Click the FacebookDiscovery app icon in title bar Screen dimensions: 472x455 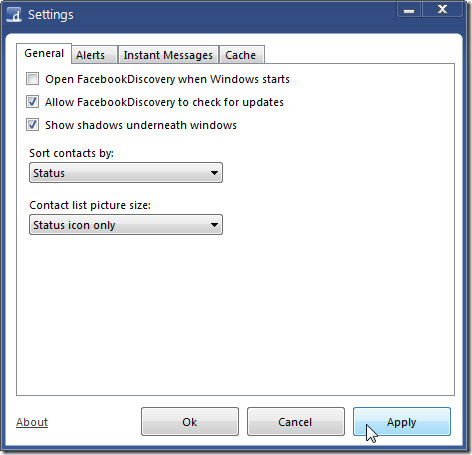(x=14, y=15)
